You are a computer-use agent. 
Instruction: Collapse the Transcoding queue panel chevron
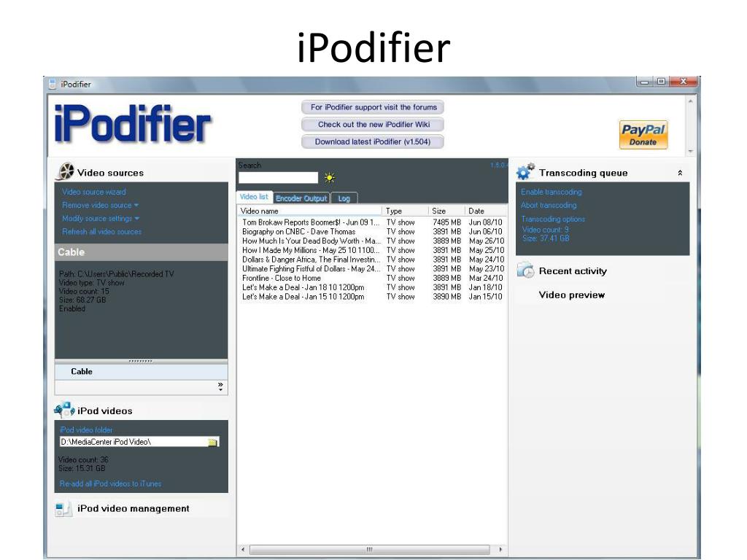(x=680, y=173)
